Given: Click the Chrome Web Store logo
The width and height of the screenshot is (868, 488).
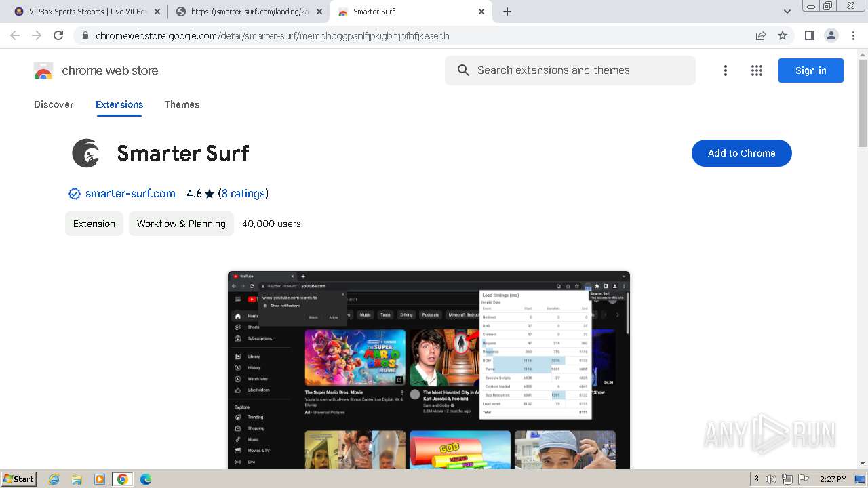Looking at the screenshot, I should (96, 70).
